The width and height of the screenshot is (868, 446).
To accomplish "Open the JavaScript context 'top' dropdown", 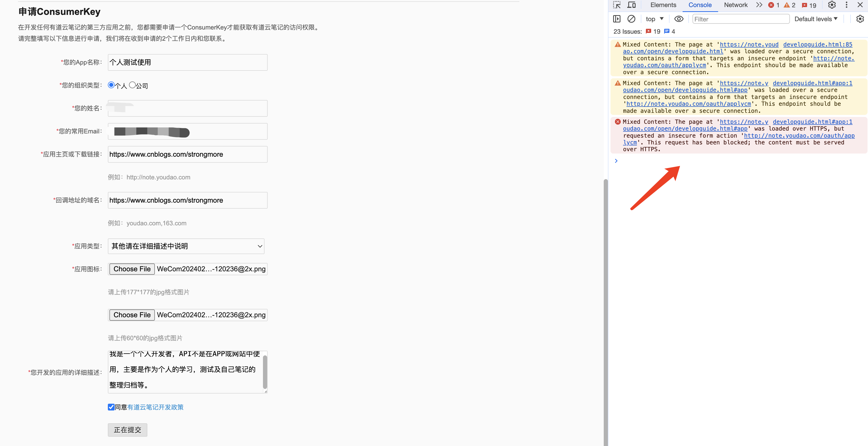I will point(654,19).
